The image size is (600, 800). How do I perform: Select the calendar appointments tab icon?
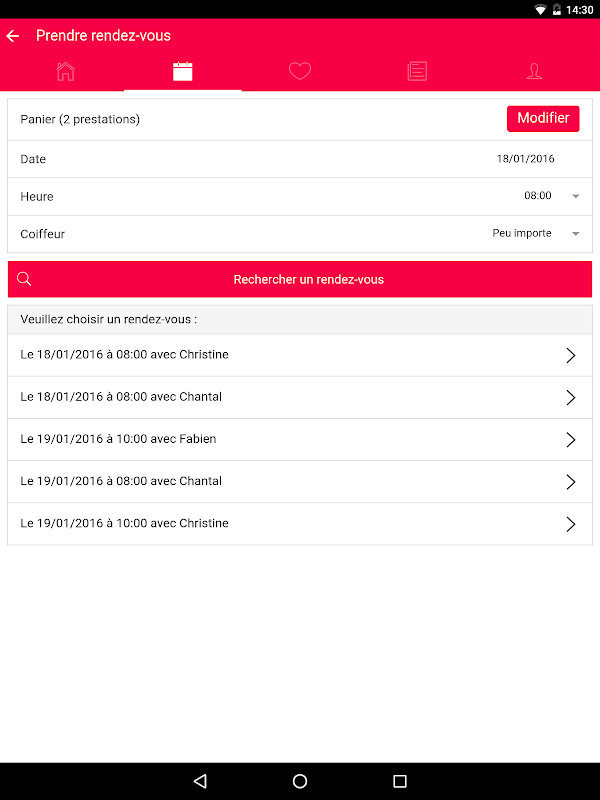(182, 71)
